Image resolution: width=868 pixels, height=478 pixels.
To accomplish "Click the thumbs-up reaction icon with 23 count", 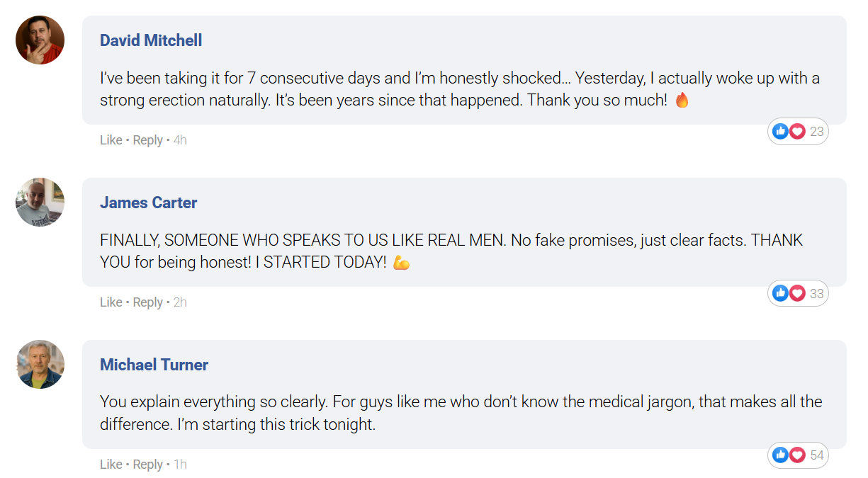I will point(780,131).
